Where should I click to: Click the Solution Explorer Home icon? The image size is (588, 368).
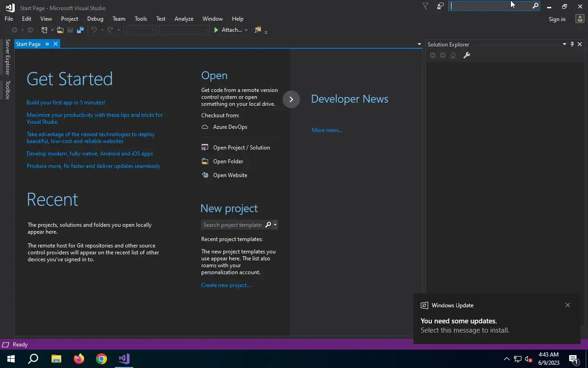coord(453,55)
